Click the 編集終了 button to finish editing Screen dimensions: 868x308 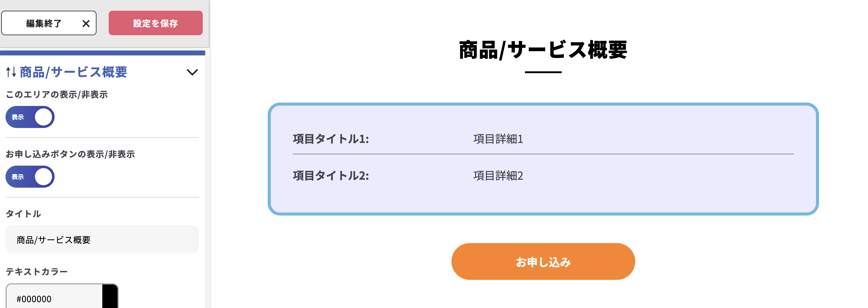point(49,23)
